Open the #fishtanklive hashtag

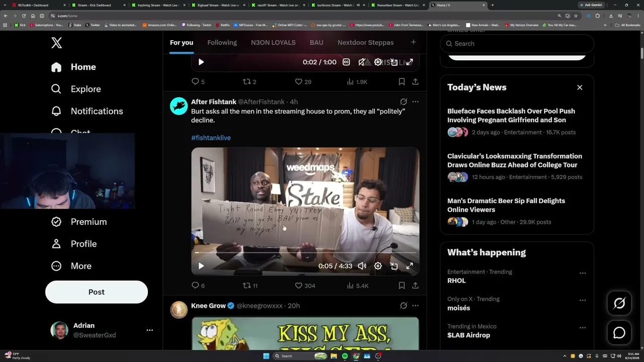tap(211, 138)
